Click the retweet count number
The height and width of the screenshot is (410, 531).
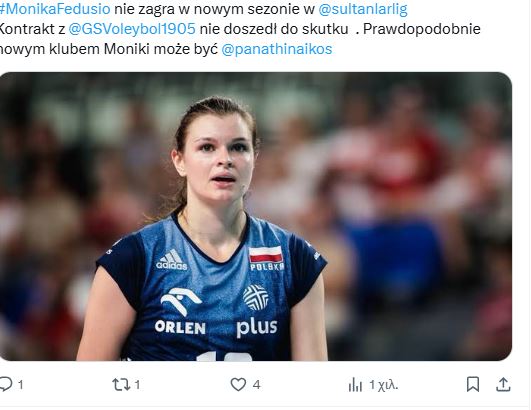tap(137, 385)
